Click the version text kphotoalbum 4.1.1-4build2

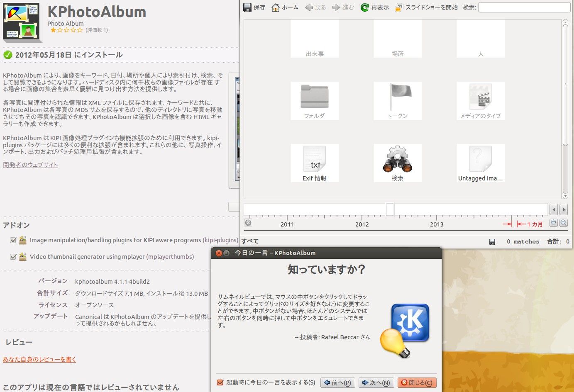(112, 282)
